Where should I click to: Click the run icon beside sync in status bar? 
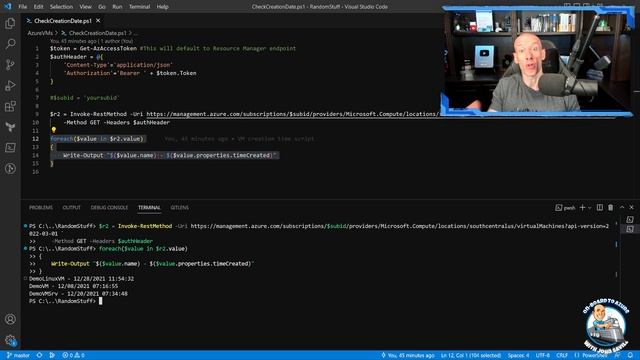click(x=52, y=356)
